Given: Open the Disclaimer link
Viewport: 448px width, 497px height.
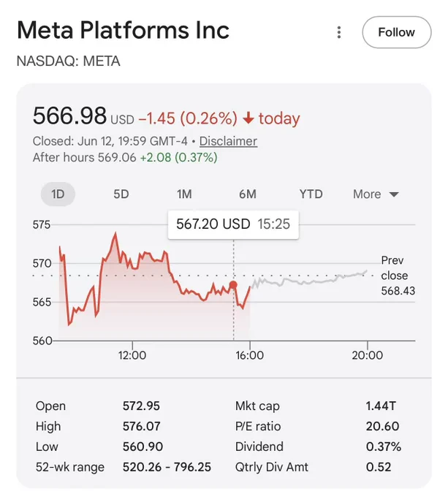Looking at the screenshot, I should (228, 141).
